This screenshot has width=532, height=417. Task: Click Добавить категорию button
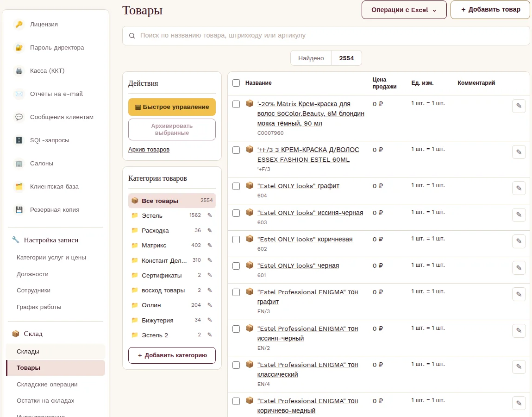click(172, 355)
